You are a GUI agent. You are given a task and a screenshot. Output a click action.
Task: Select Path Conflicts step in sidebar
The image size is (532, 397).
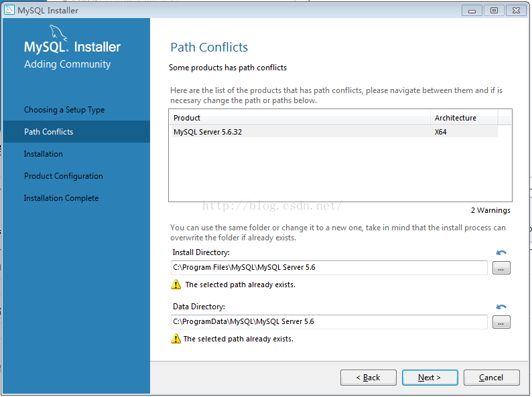tap(76, 131)
